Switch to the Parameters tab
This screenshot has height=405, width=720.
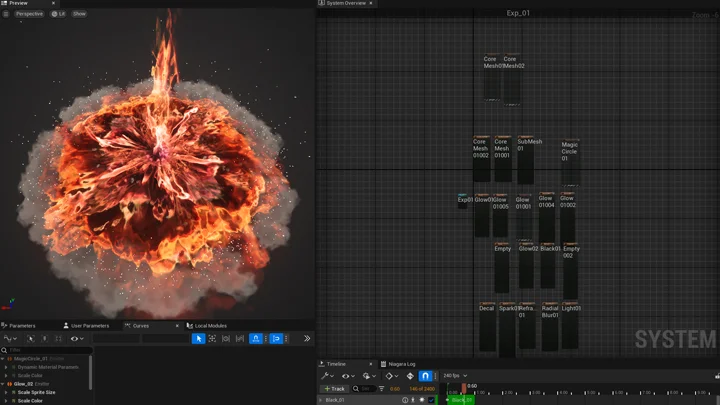pos(18,326)
